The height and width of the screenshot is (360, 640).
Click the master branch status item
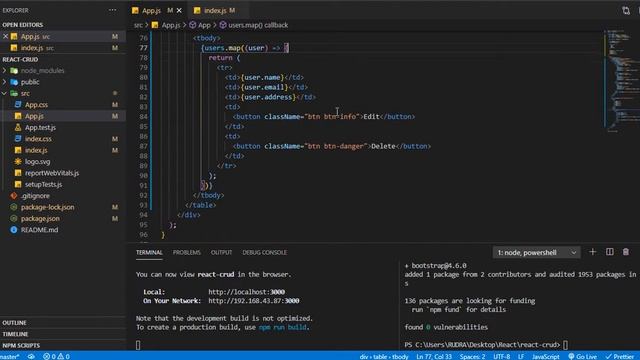(10, 356)
